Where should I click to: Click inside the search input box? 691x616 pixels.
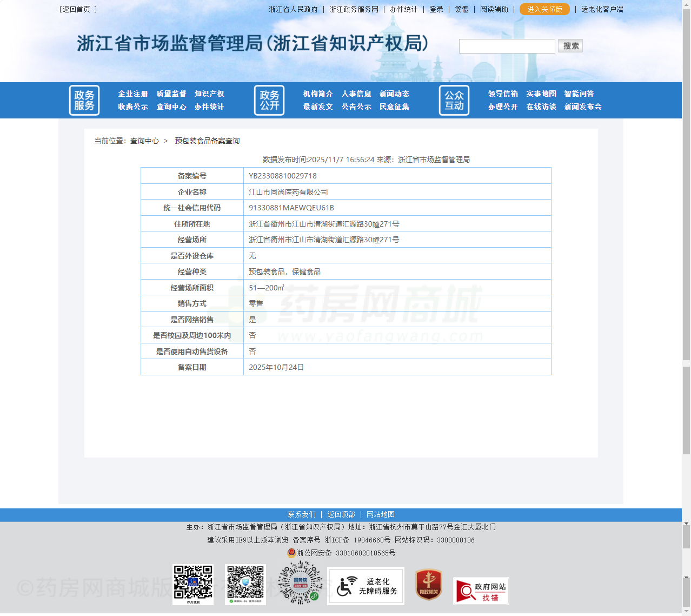(507, 46)
